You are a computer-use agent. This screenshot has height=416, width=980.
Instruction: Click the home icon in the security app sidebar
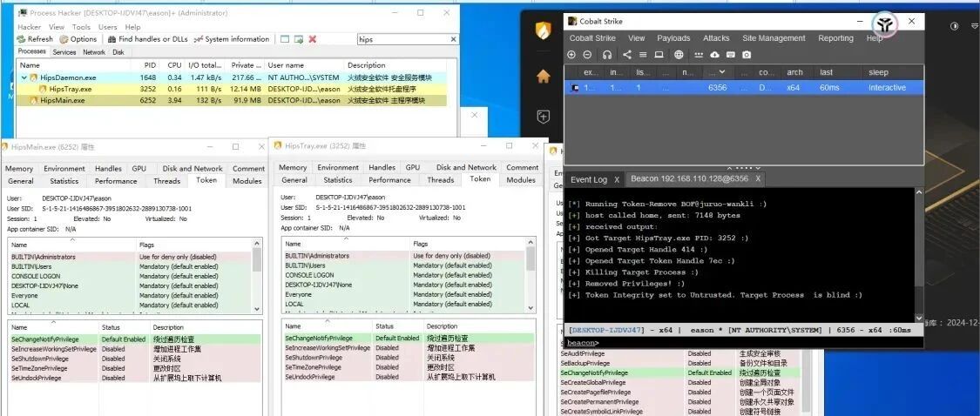543,77
